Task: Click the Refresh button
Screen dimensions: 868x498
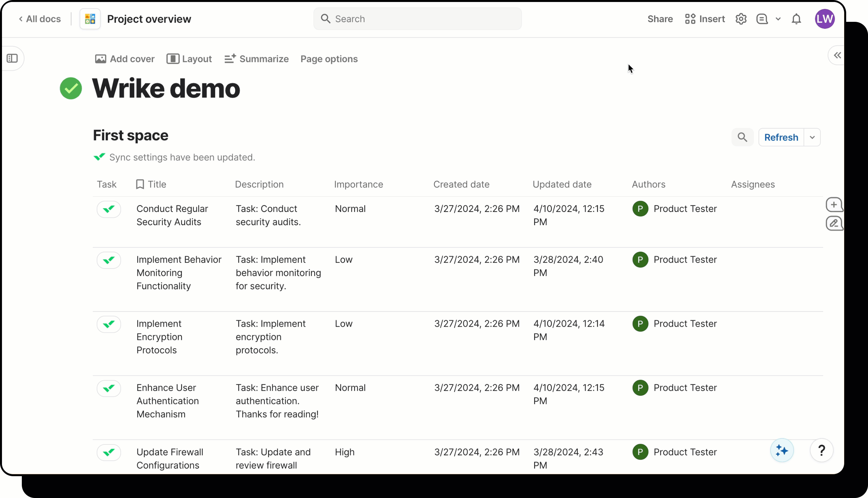Action: [781, 137]
